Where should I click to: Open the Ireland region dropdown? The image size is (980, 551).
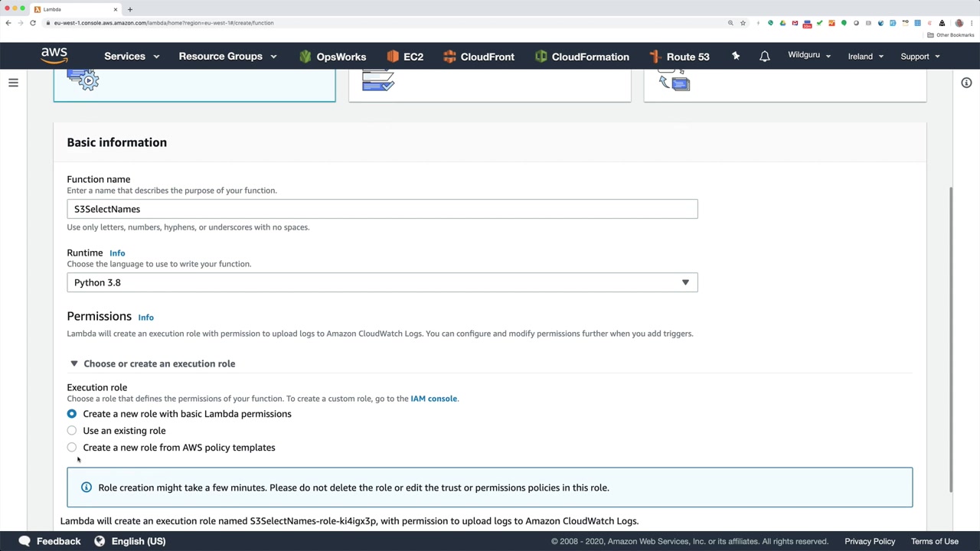pyautogui.click(x=866, y=56)
